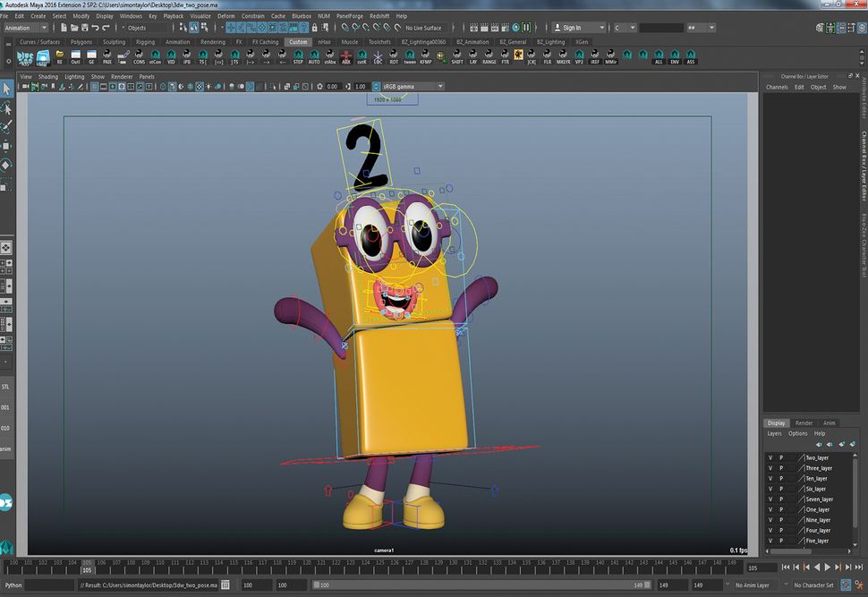Switch to the Render tab in Layer Editor
Viewport: 868px width, 597px height.
pos(803,422)
